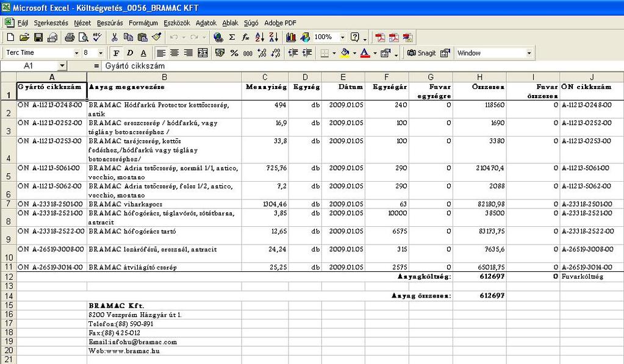Viewport: 624px width, 364px height.
Task: Open the Adobe PDF menu
Action: coord(280,23)
